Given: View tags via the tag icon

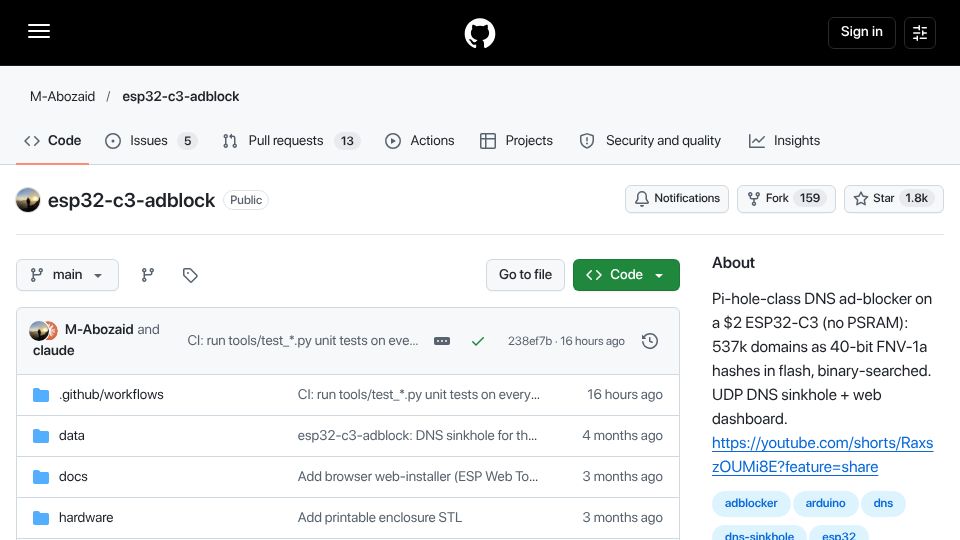Looking at the screenshot, I should pos(190,275).
